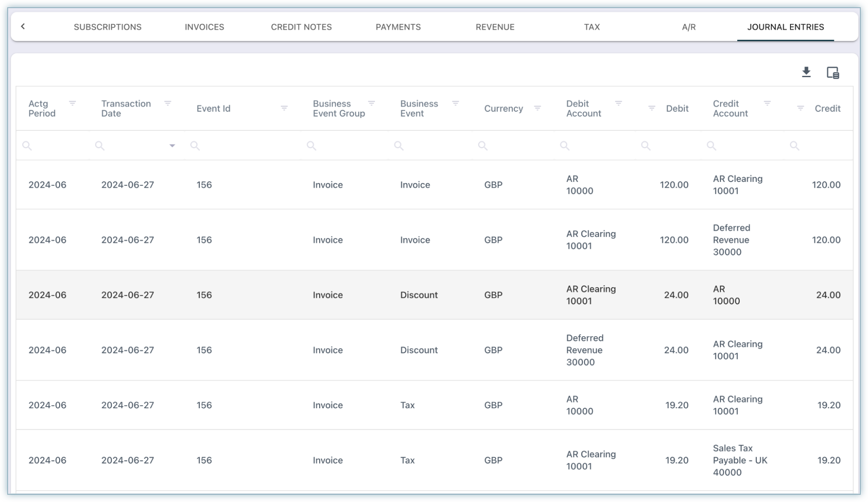Open filter icon on Credit Account column
868x502 pixels.
(x=767, y=103)
